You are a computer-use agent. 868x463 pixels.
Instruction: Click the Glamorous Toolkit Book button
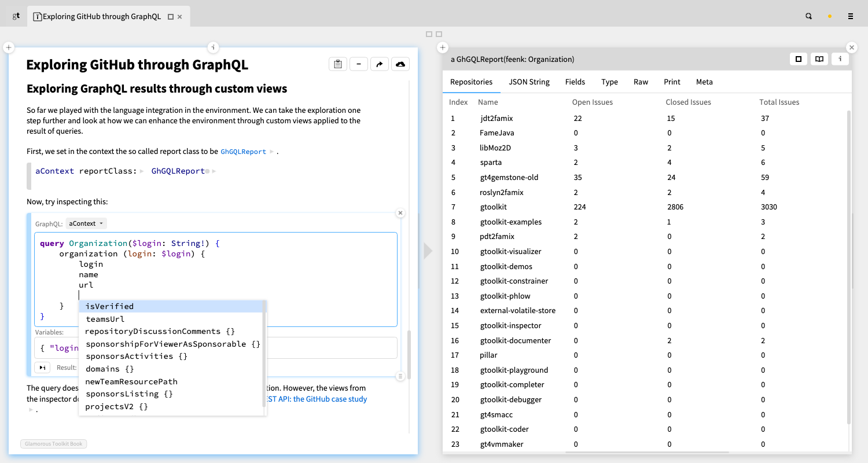point(54,444)
